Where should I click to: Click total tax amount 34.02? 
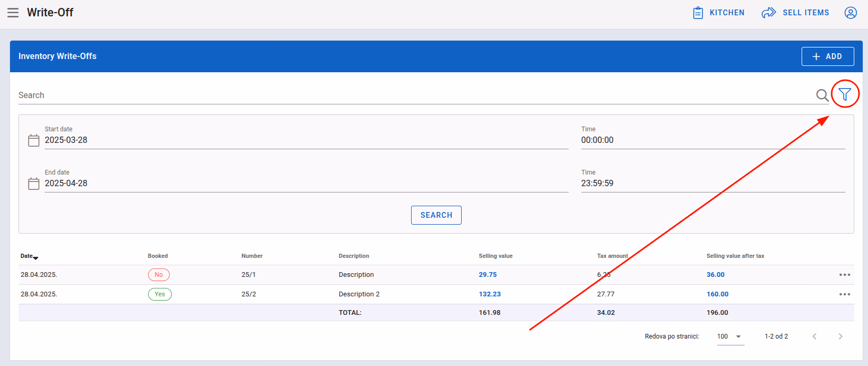pos(606,313)
